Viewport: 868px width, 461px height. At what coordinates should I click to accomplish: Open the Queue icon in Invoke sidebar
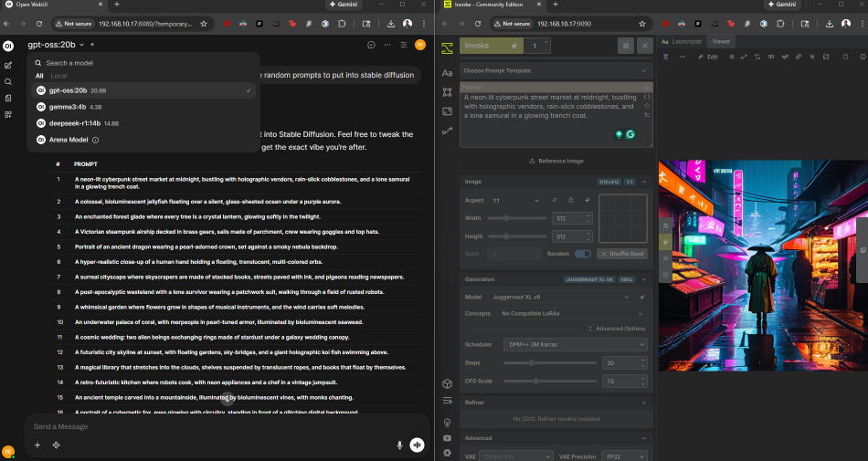pyautogui.click(x=447, y=401)
